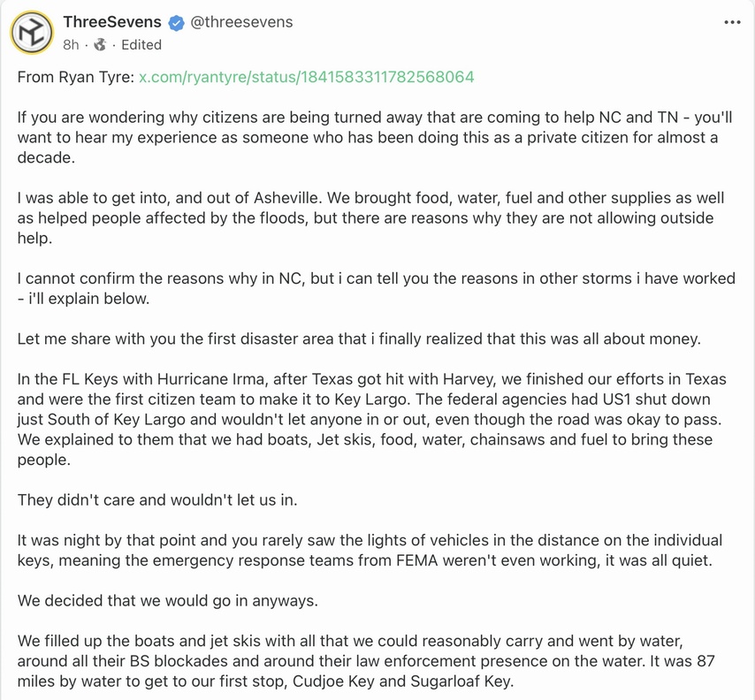Open the three-dot post options menu

(x=732, y=22)
